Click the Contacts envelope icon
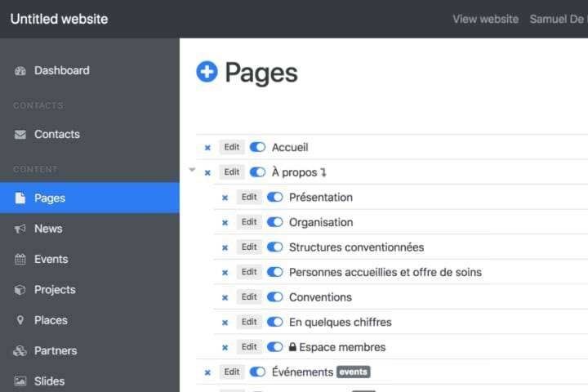588x392 pixels. click(x=20, y=134)
